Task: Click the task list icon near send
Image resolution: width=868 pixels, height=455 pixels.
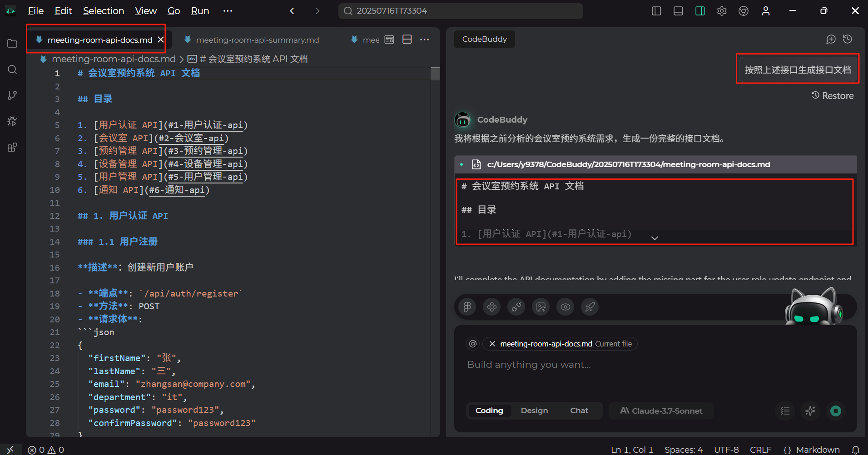Action: coord(785,411)
